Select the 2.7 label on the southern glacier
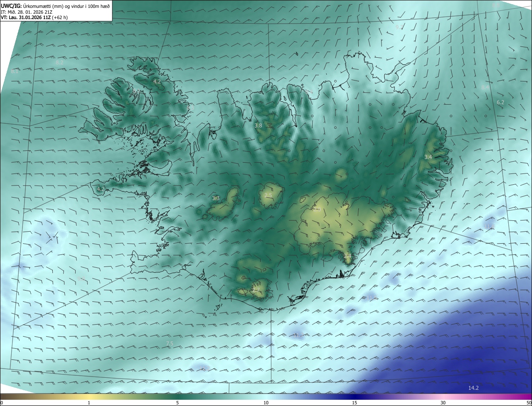The width and height of the screenshot is (532, 406). coord(256,290)
